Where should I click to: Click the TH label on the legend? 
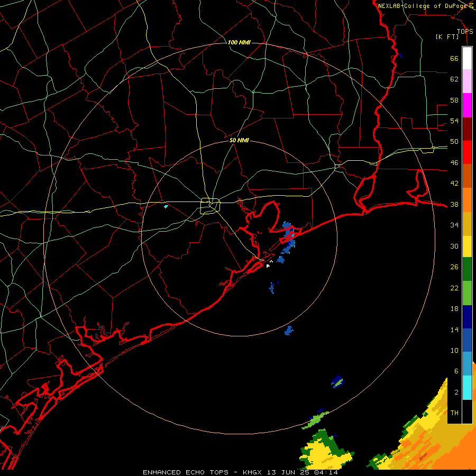pyautogui.click(x=454, y=413)
